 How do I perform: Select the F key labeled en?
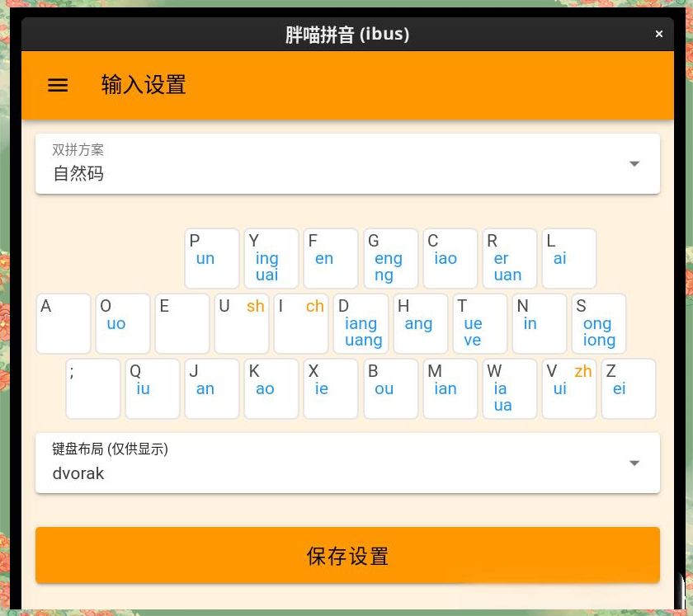click(331, 258)
